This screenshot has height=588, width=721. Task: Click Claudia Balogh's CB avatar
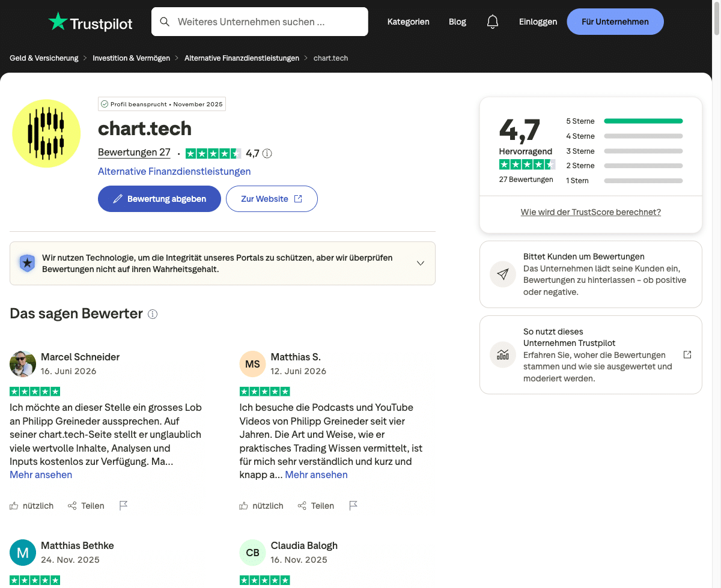(252, 553)
